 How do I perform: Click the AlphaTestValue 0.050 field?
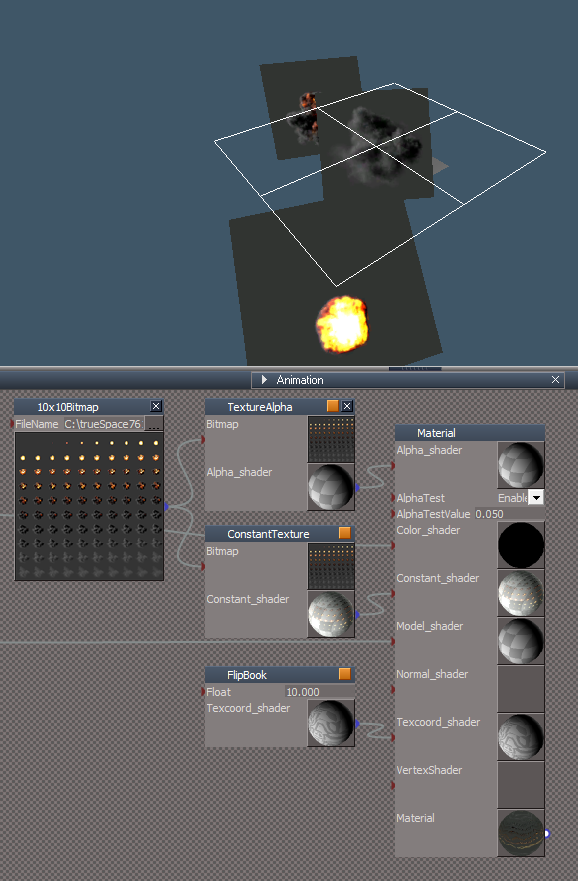509,514
